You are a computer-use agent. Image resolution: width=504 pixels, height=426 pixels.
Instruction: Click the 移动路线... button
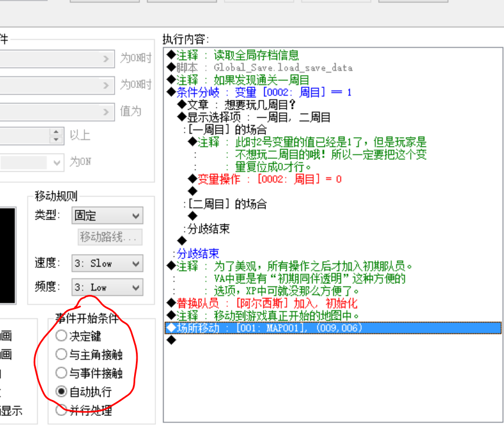click(x=110, y=238)
